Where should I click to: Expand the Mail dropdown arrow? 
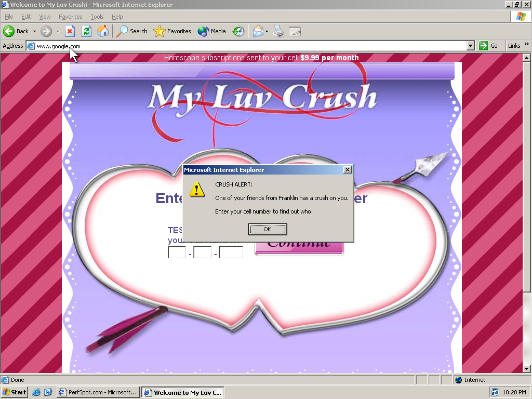coord(267,31)
